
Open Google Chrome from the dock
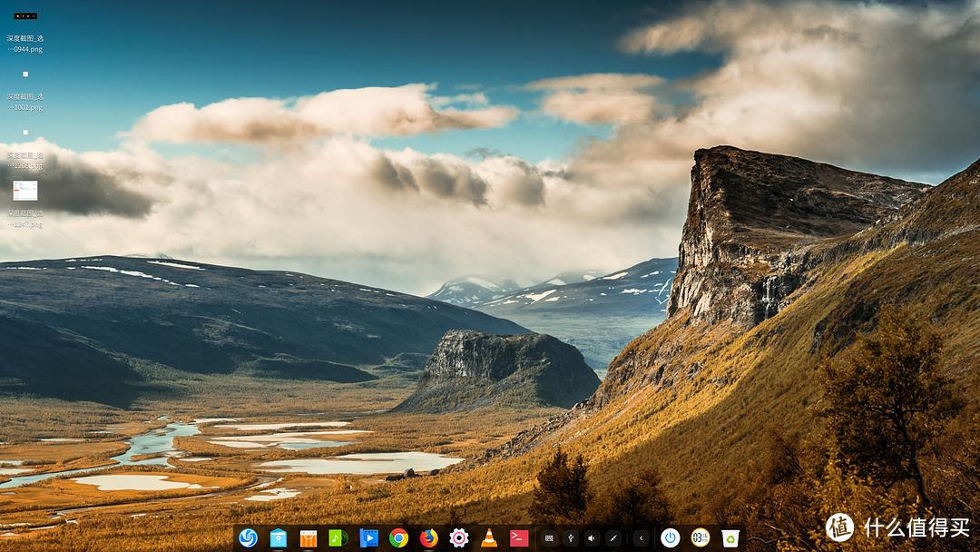click(398, 537)
